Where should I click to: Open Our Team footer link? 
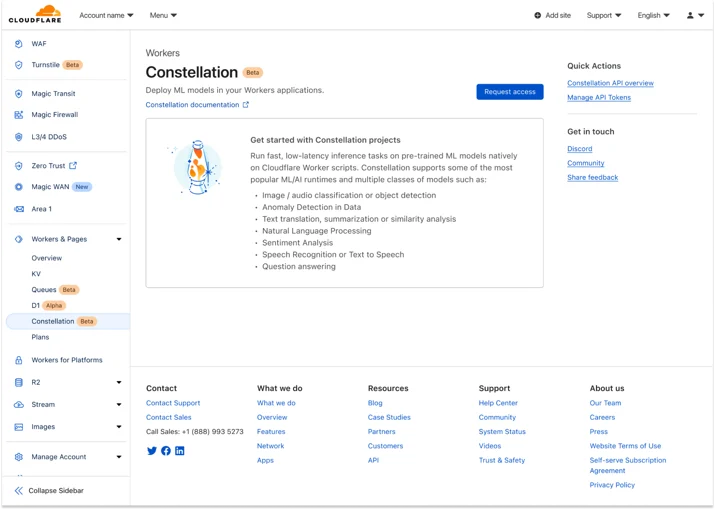[x=605, y=403]
